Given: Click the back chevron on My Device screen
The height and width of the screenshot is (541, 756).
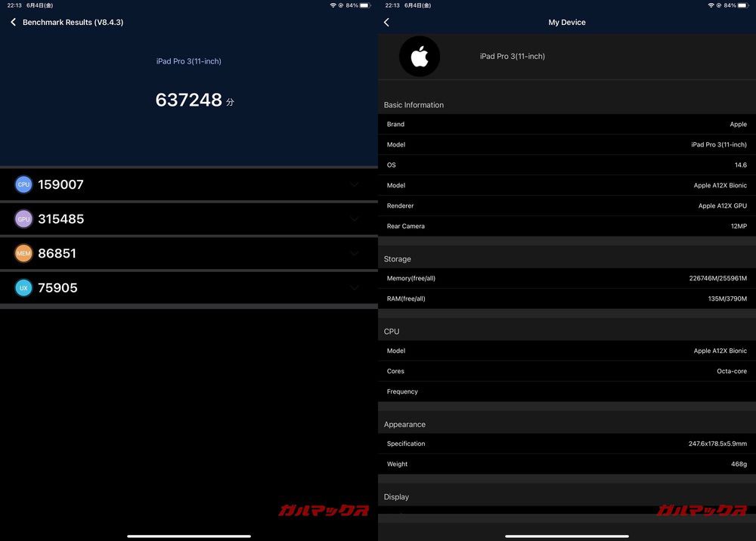Looking at the screenshot, I should [x=386, y=22].
